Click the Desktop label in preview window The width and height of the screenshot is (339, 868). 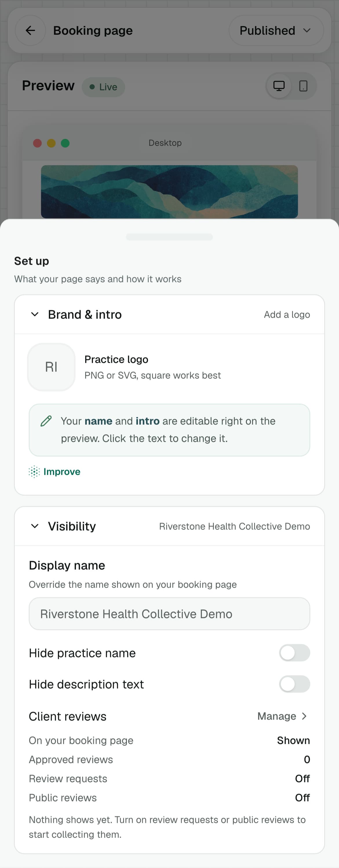pyautogui.click(x=165, y=143)
